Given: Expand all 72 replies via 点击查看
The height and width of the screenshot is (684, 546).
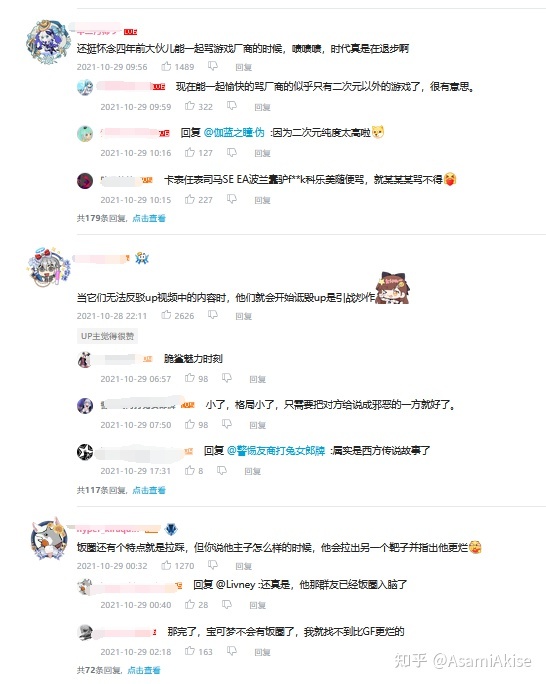Looking at the screenshot, I should pos(144,670).
